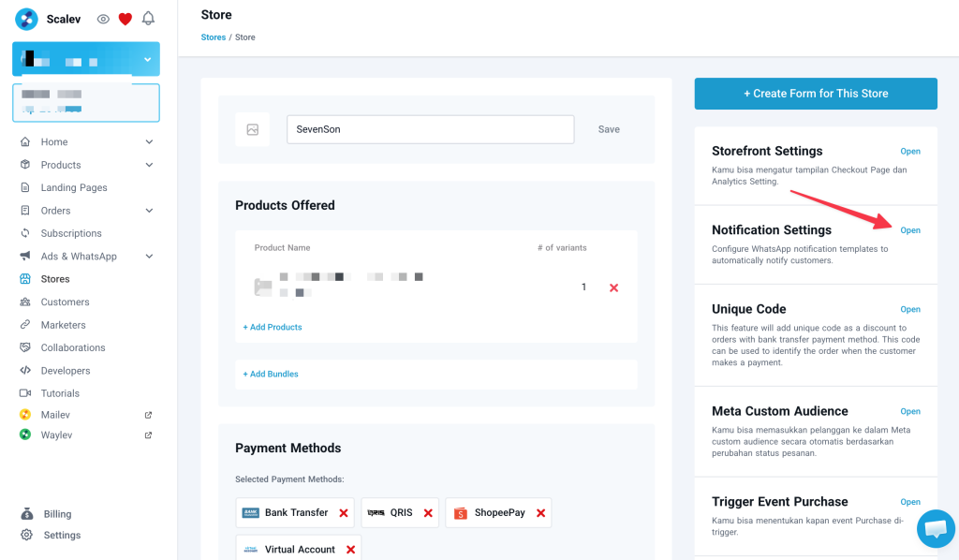Open the business account dropdown
The image size is (959, 560).
[147, 59]
